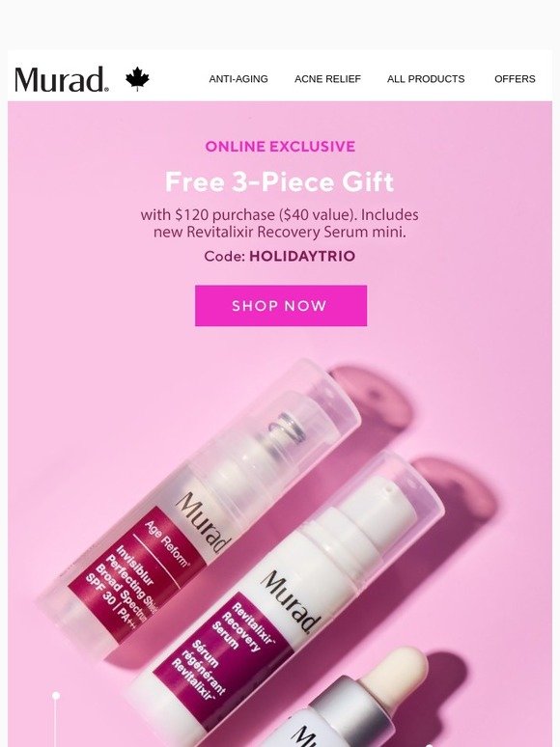Select the HOLIDAYTRIO promo code text
Image resolution: width=560 pixels, height=747 pixels.
coord(302,257)
